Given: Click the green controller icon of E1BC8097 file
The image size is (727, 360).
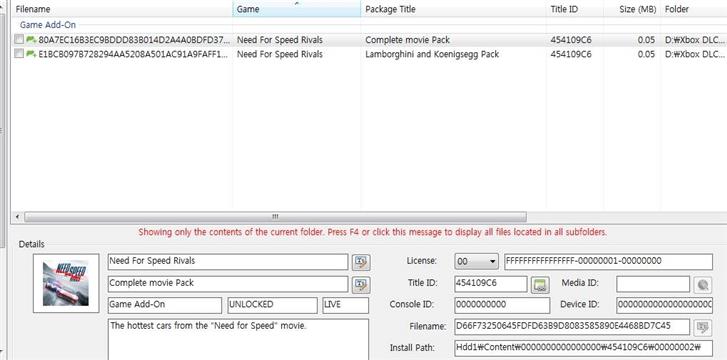Looking at the screenshot, I should (31, 54).
